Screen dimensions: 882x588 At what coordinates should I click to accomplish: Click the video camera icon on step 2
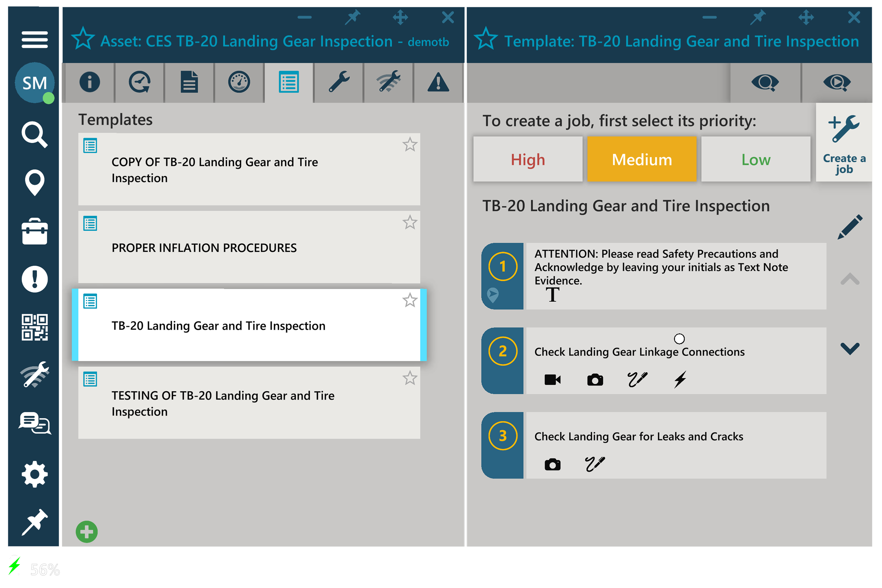click(x=552, y=380)
